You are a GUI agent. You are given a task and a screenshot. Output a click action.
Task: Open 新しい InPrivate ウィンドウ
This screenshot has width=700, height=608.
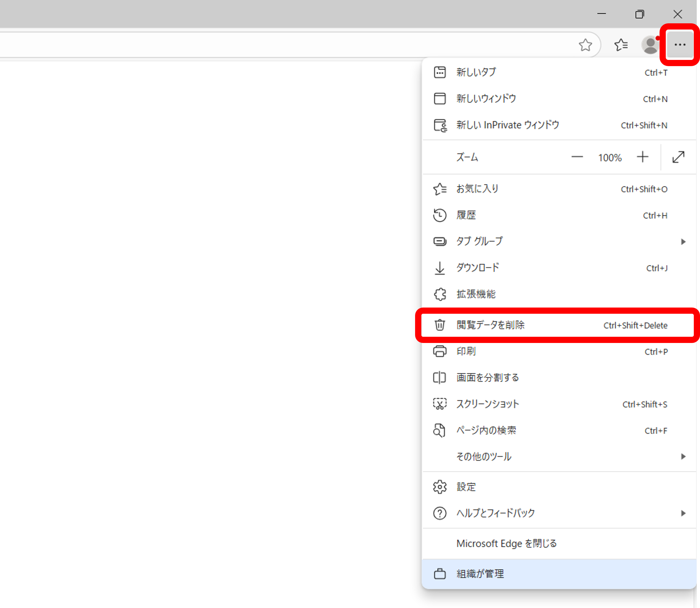507,125
